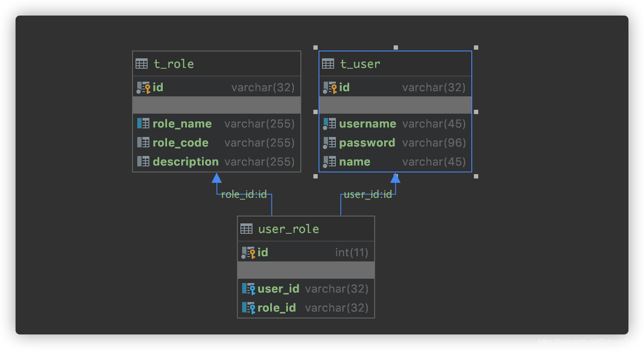Click the column icon beside role_code
Image resolution: width=644 pixels, height=350 pixels.
click(143, 143)
